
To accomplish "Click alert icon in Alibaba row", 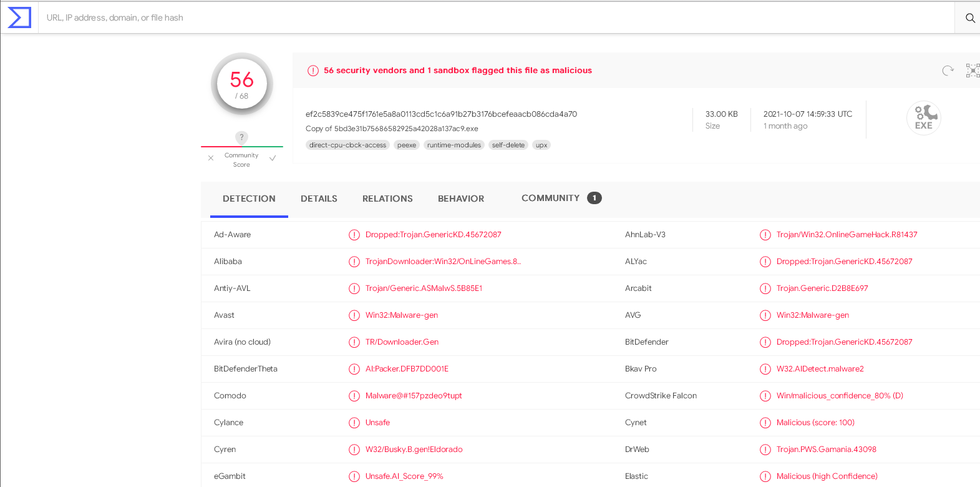I will (354, 262).
